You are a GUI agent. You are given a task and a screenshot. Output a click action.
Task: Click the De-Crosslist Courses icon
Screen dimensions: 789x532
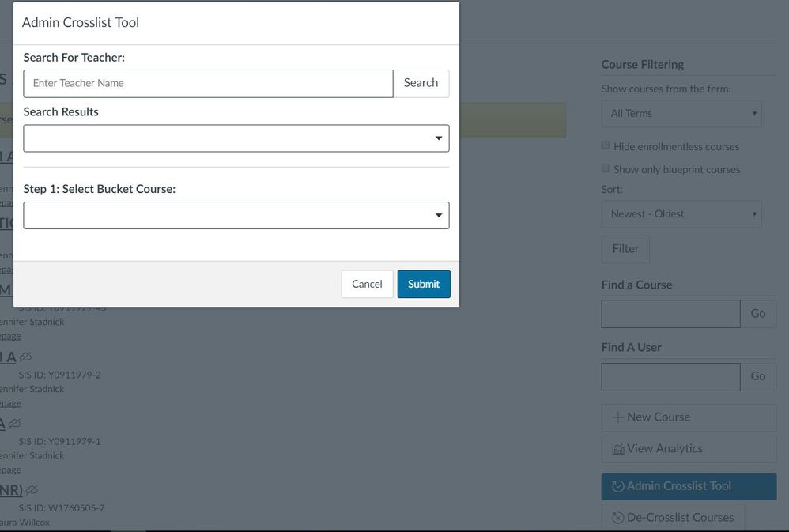coord(618,518)
